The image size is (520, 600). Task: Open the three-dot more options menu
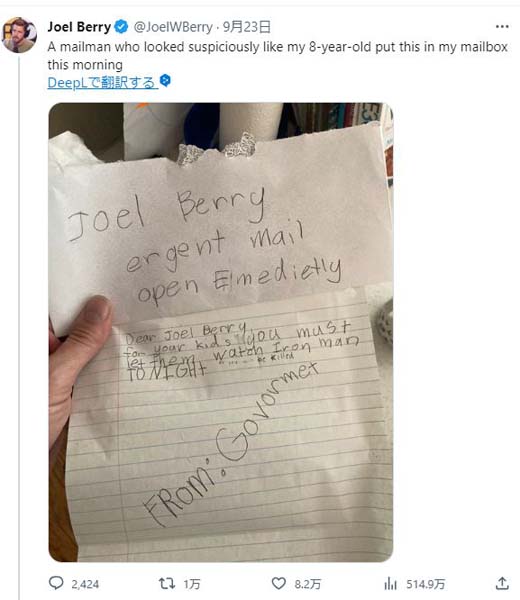tap(502, 27)
